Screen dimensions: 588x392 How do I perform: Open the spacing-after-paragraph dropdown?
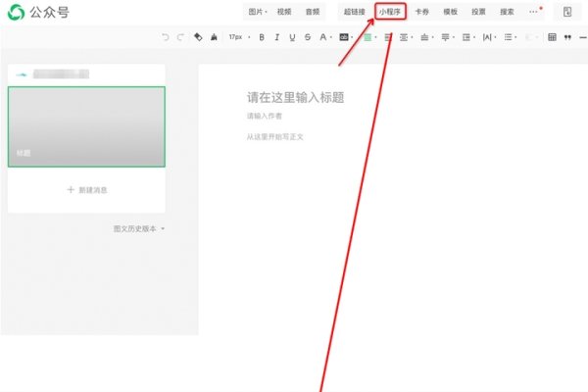tap(448, 37)
